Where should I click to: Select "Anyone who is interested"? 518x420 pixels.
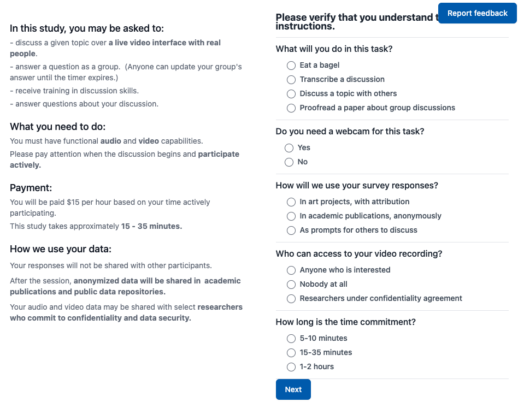pyautogui.click(x=291, y=270)
